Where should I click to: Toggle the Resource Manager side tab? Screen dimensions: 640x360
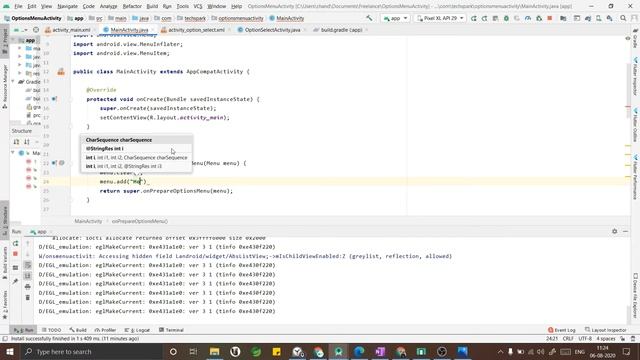click(5, 87)
